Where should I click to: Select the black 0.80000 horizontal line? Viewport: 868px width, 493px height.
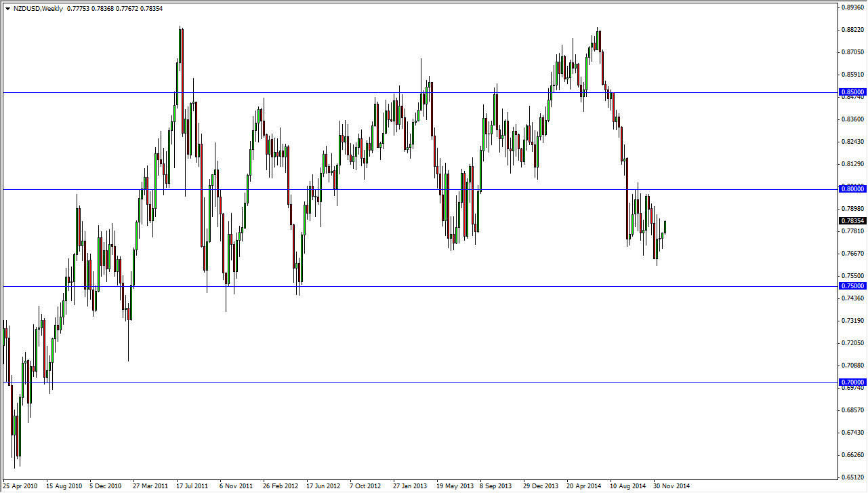pos(407,189)
